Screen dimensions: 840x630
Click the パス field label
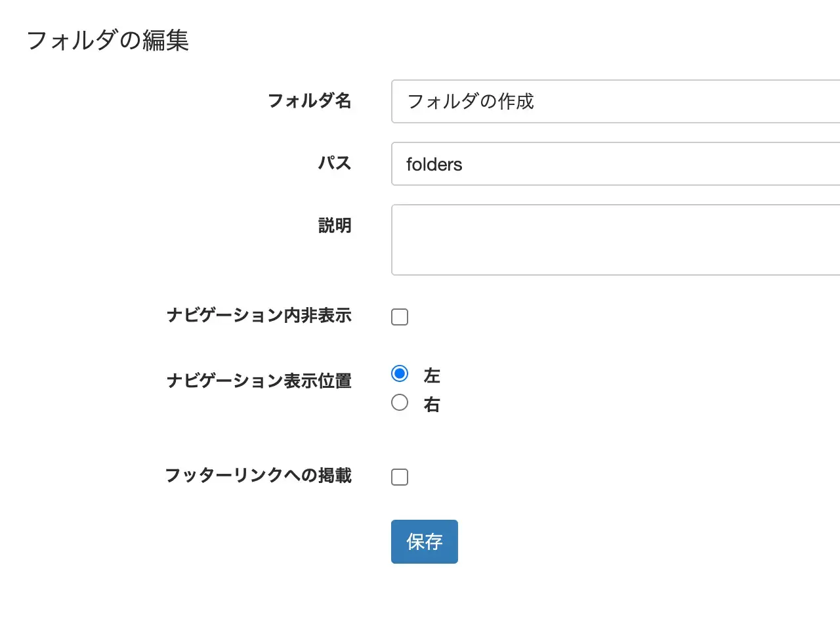coord(335,163)
